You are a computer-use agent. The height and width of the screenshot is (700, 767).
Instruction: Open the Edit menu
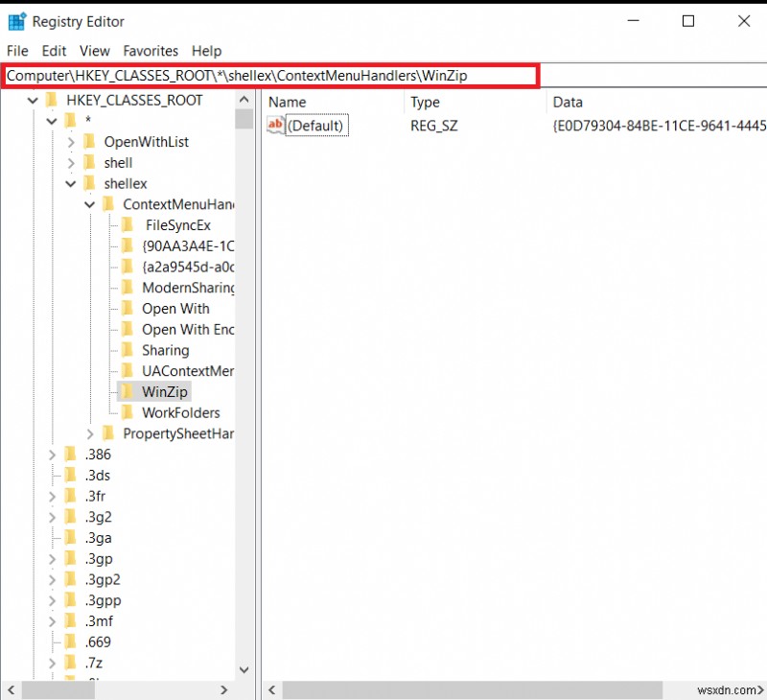coord(54,51)
